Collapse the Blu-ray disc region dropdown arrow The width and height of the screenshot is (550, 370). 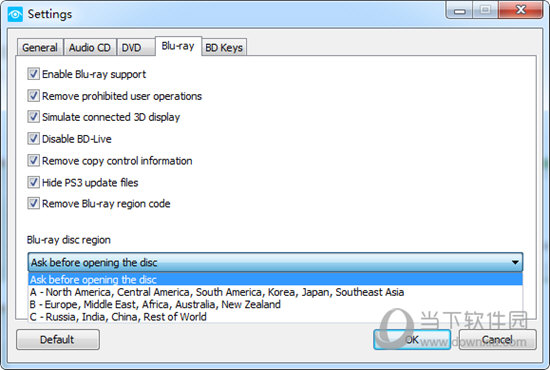pyautogui.click(x=515, y=262)
